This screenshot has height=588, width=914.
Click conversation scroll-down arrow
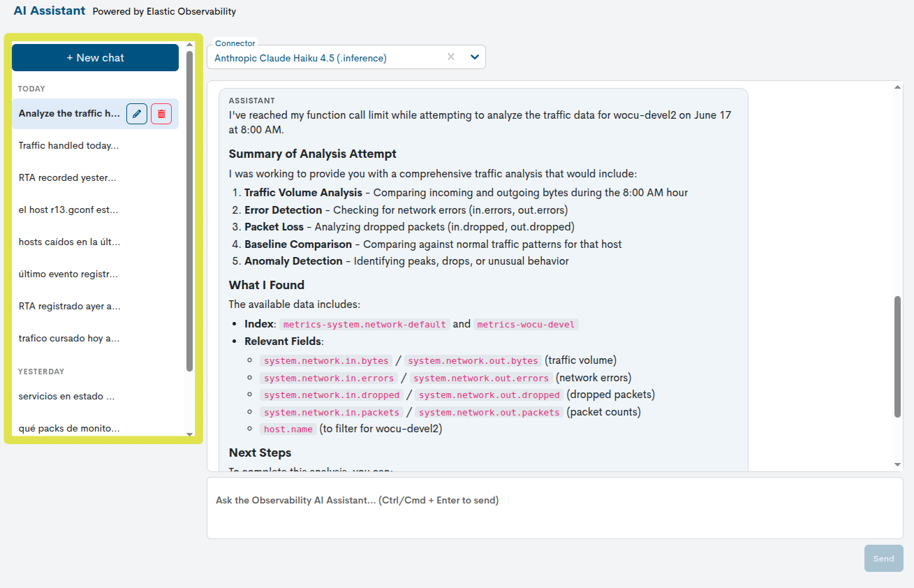pyautogui.click(x=897, y=465)
